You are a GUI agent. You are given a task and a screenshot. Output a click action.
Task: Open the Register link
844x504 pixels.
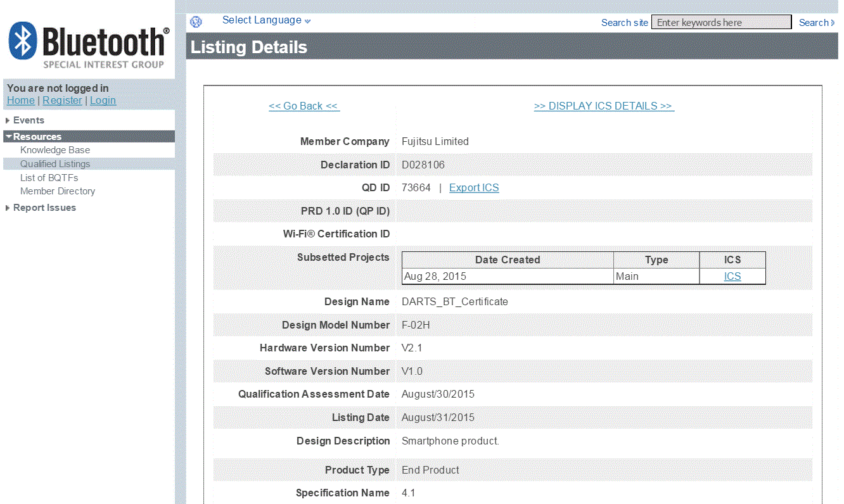click(62, 101)
